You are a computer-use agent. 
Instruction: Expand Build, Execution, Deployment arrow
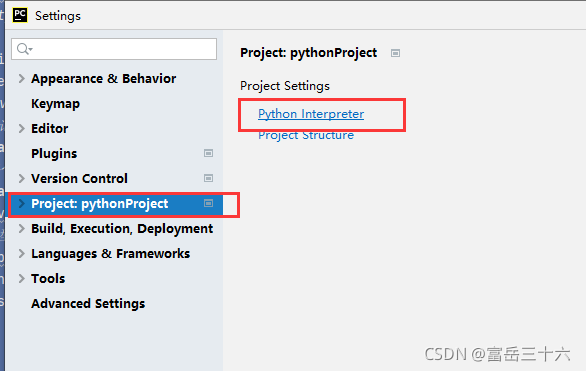coord(22,229)
